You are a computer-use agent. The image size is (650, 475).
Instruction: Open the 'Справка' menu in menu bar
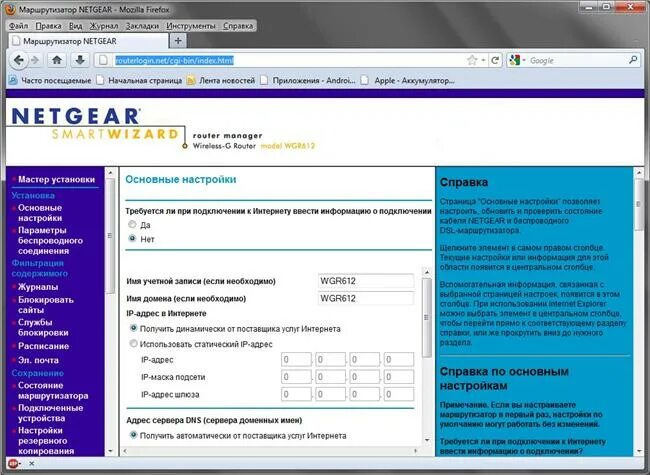click(238, 26)
